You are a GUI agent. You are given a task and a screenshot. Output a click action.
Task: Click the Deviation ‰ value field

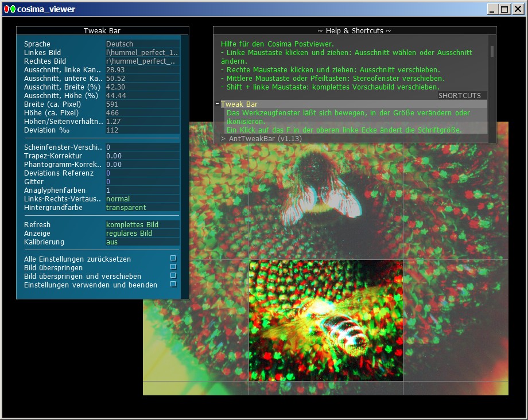click(x=142, y=130)
